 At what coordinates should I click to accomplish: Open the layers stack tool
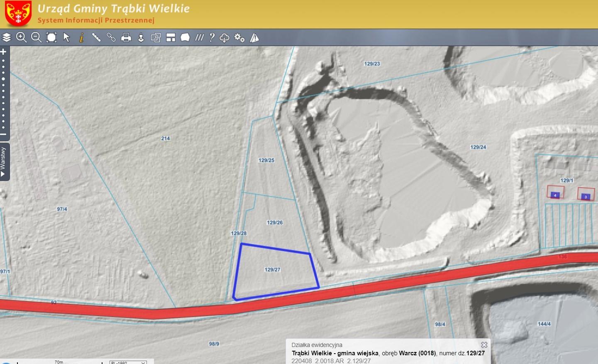tap(7, 37)
